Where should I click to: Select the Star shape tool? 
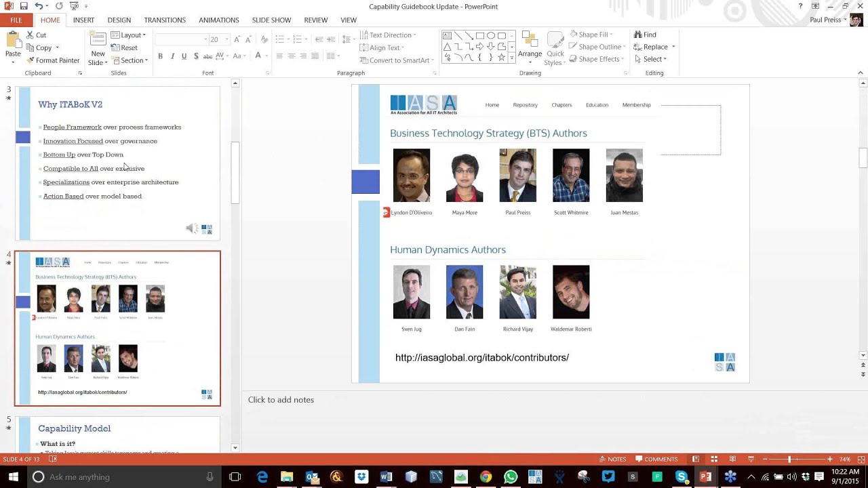(502, 58)
